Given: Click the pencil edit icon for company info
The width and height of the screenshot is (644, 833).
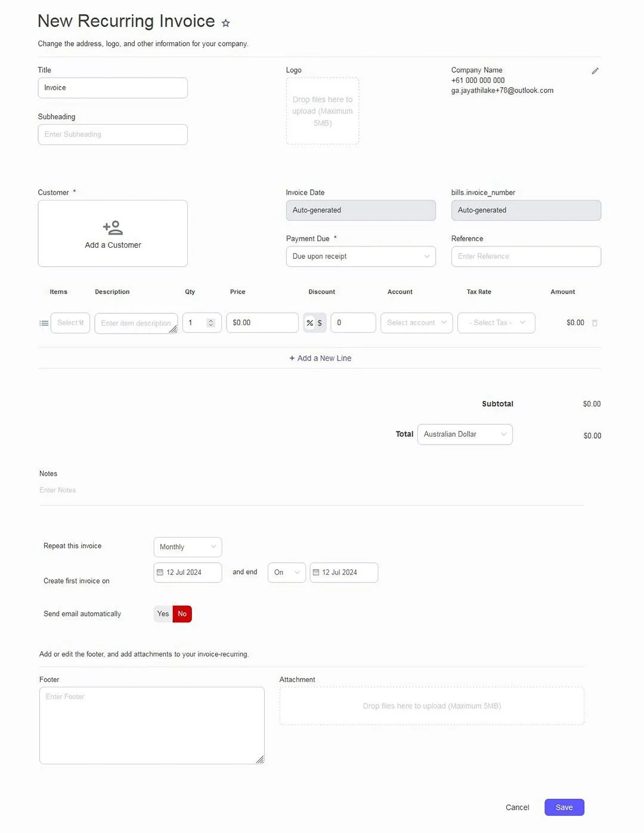Looking at the screenshot, I should pyautogui.click(x=595, y=71).
